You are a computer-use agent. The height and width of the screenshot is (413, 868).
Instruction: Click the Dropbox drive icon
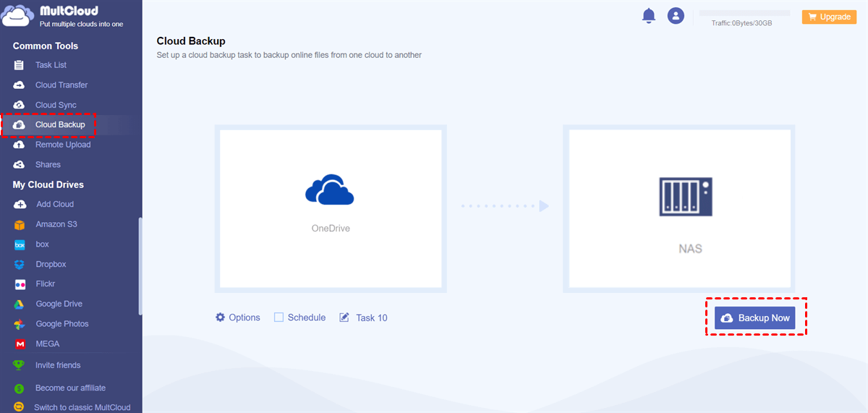(20, 264)
